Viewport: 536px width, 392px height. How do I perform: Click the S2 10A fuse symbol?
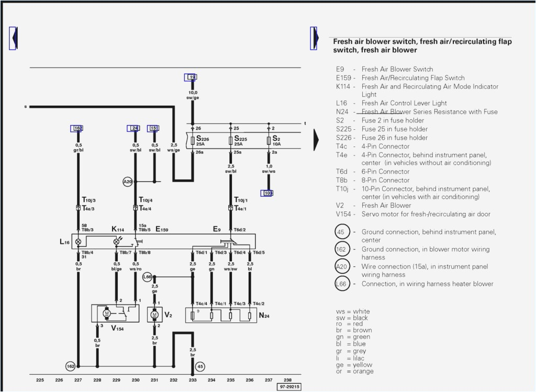coord(269,140)
